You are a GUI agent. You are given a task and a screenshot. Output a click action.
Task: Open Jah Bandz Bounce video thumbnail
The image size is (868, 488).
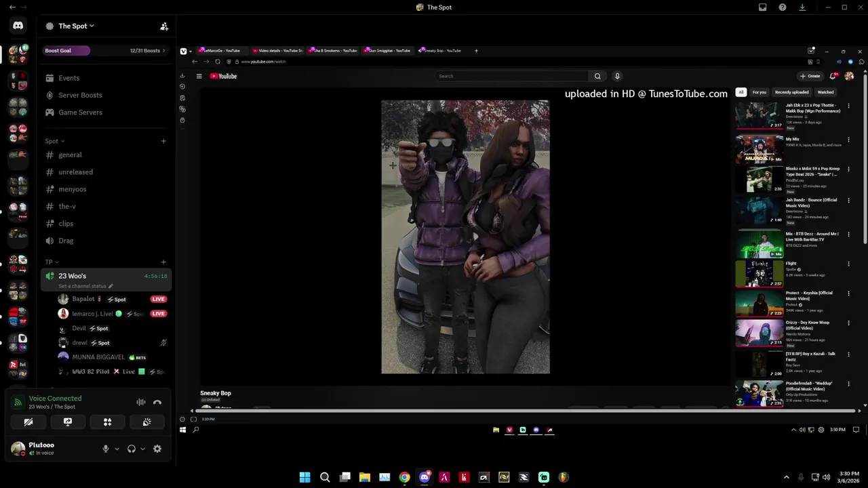[759, 211]
